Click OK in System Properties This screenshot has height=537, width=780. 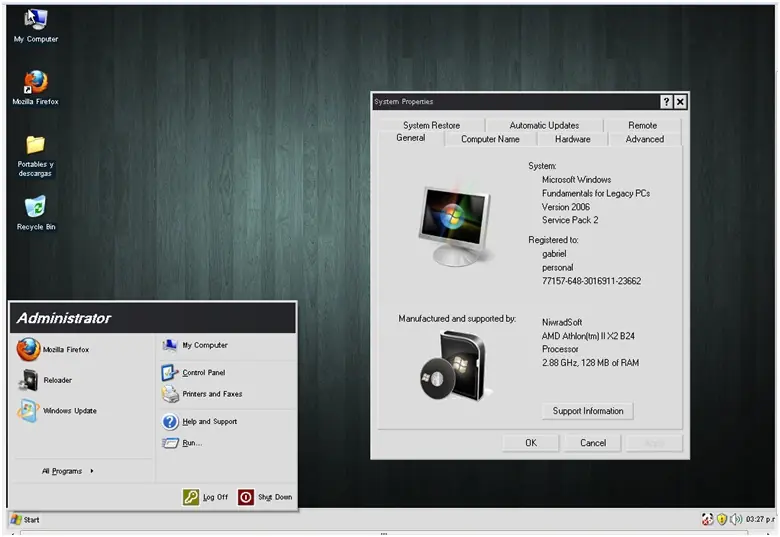tap(531, 443)
